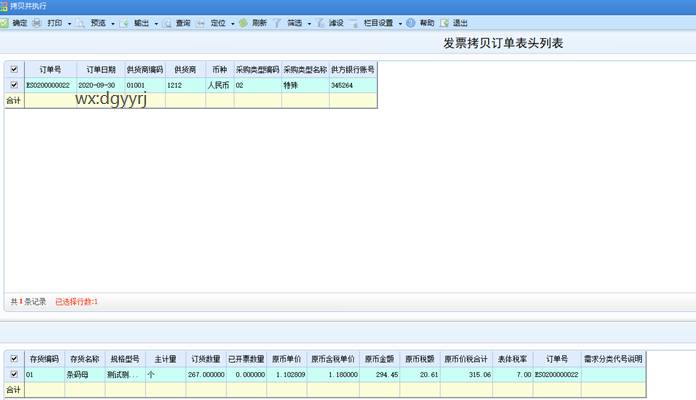696x400 pixels.
Task: Click the 原币金额 column header
Action: (380, 358)
